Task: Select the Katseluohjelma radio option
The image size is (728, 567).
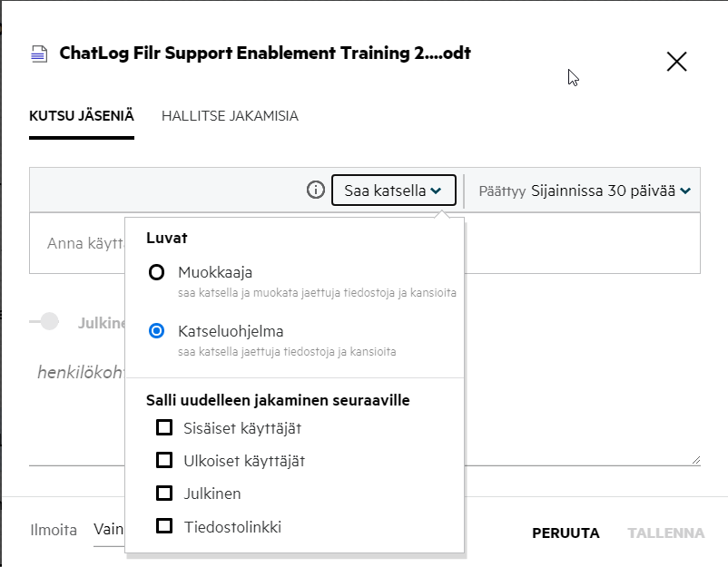Action: (157, 331)
